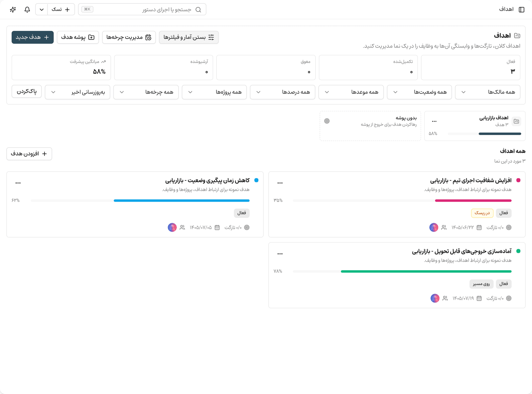Expand the همه مالک‌ها owner filter

(488, 92)
